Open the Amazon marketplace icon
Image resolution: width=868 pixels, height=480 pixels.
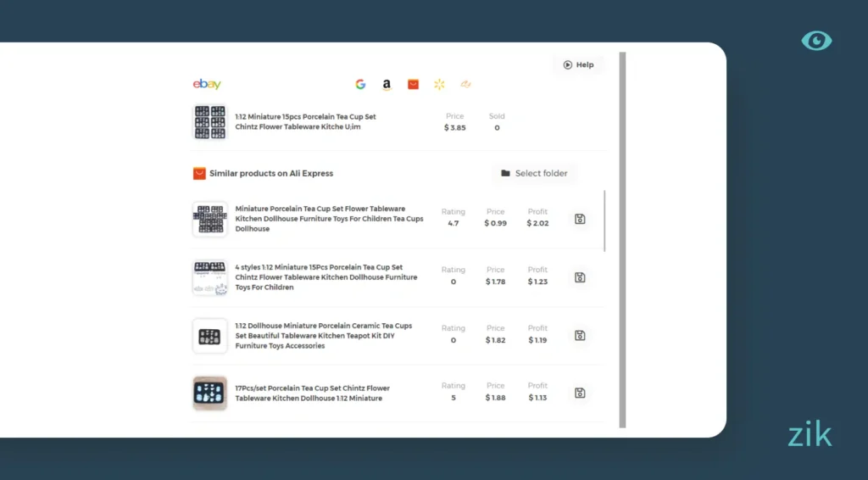pyautogui.click(x=387, y=84)
